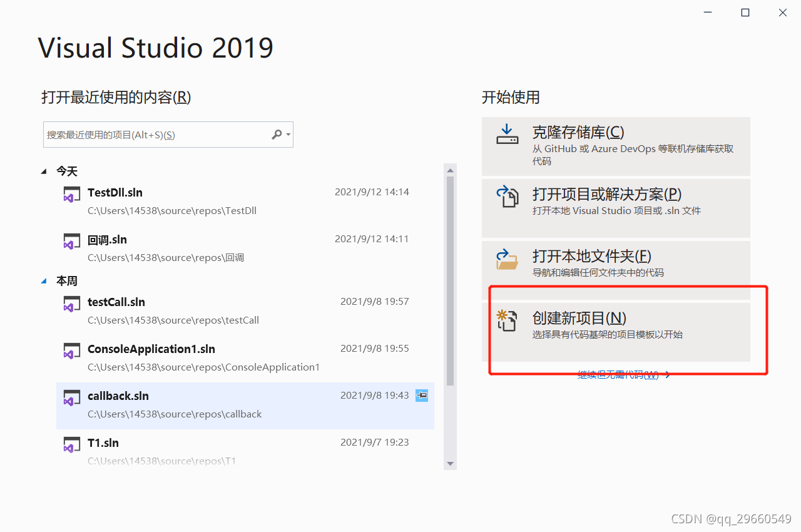Click the date 2021/9/8 19:43
This screenshot has height=532, width=801.
point(375,396)
